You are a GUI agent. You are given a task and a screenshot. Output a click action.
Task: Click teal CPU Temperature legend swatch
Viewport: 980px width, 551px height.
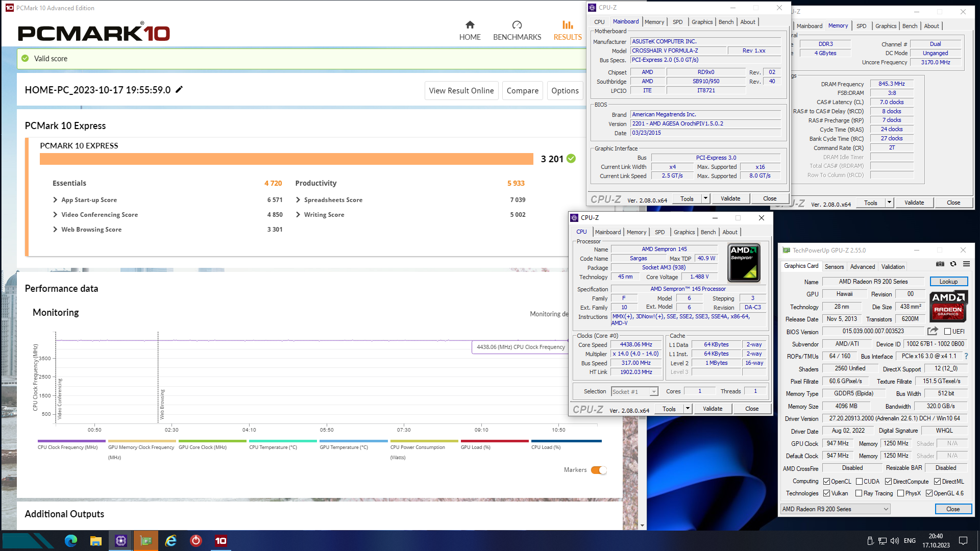tap(283, 441)
